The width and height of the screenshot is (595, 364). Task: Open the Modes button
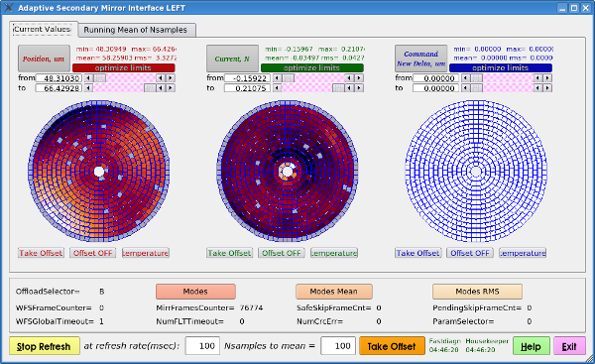[x=195, y=292]
